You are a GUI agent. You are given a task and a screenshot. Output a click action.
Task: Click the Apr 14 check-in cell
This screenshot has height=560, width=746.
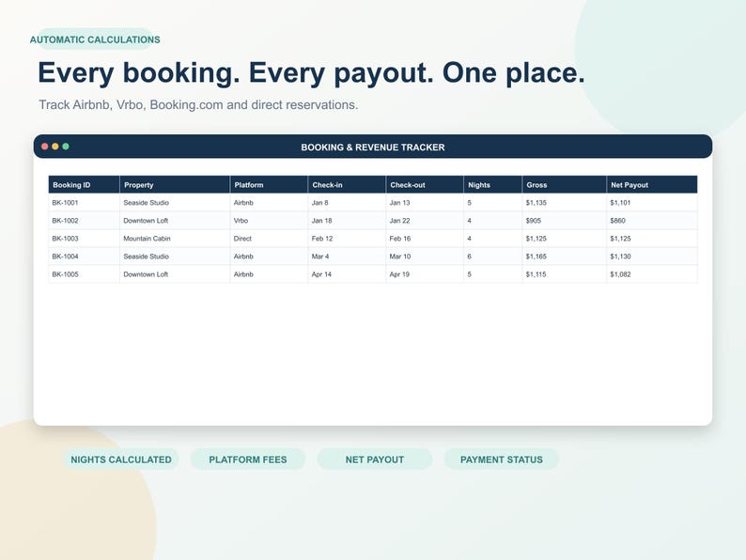(x=347, y=274)
